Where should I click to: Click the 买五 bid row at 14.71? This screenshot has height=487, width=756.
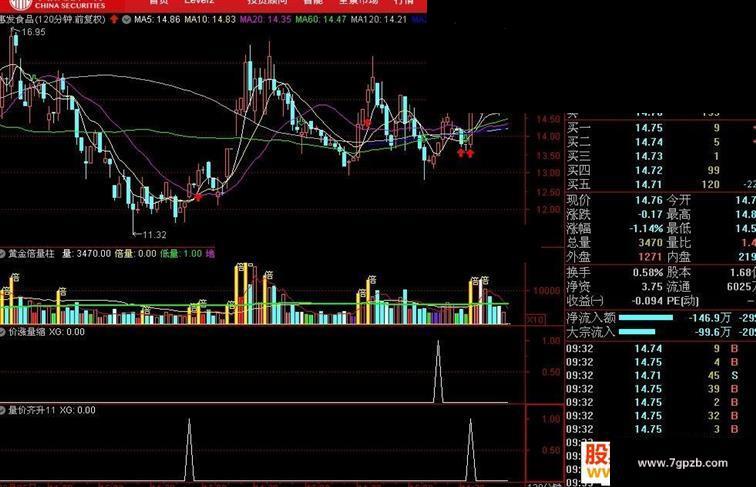(661, 184)
